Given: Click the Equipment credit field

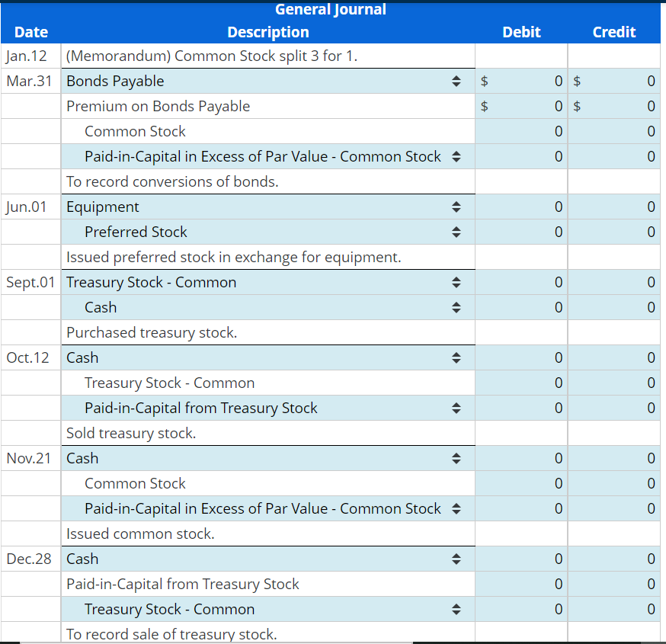Looking at the screenshot, I should (614, 207).
